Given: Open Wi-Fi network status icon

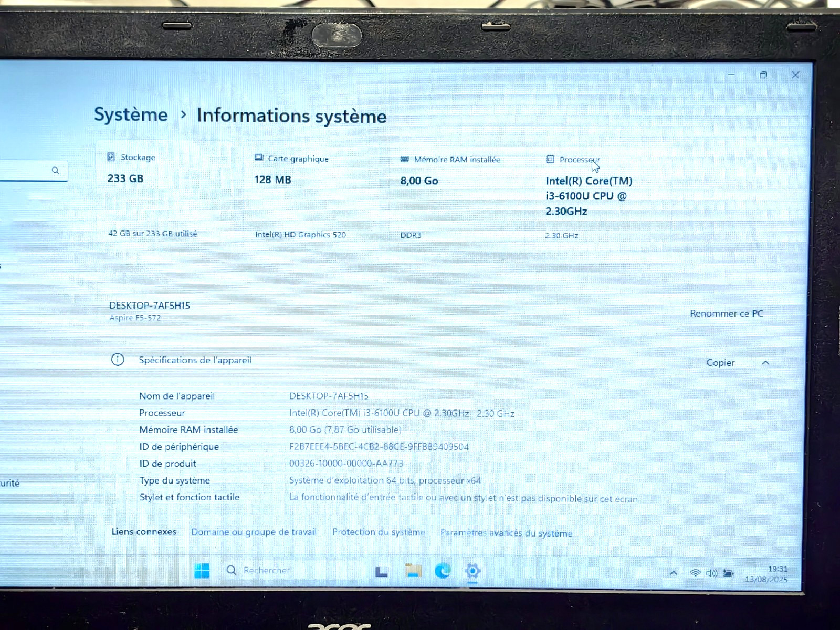Looking at the screenshot, I should tap(695, 573).
